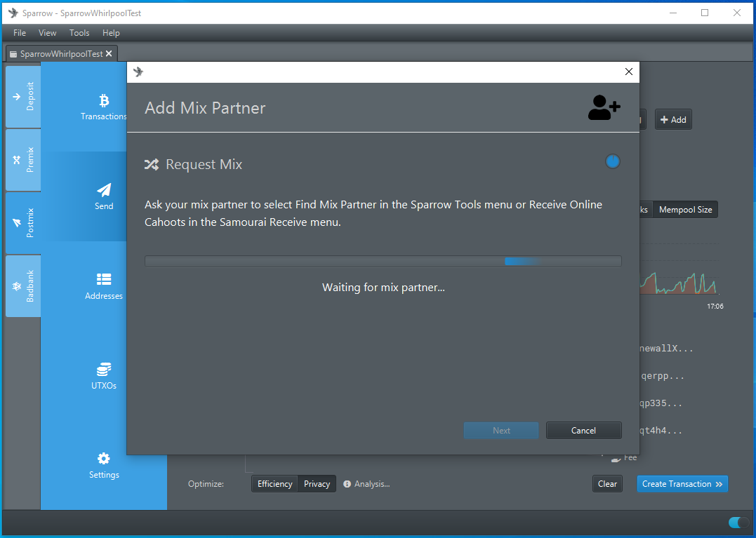The height and width of the screenshot is (538, 756).
Task: Click the Deposit arrow icon
Action: point(16,97)
